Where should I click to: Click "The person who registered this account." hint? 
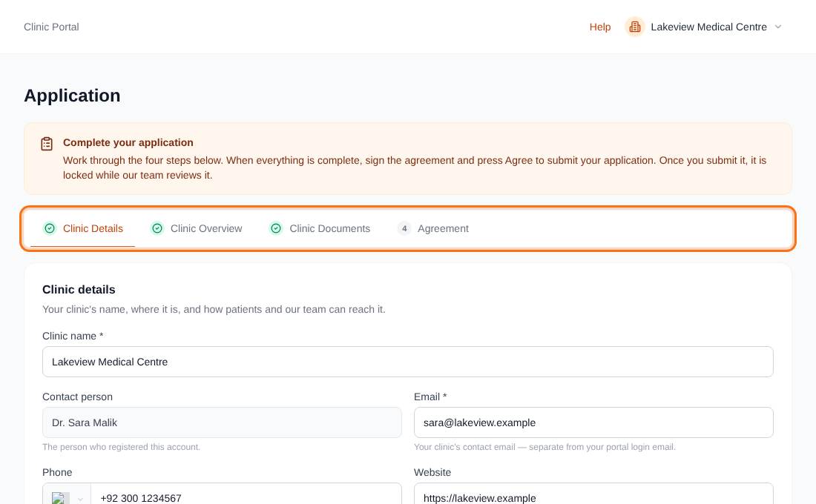tap(121, 447)
